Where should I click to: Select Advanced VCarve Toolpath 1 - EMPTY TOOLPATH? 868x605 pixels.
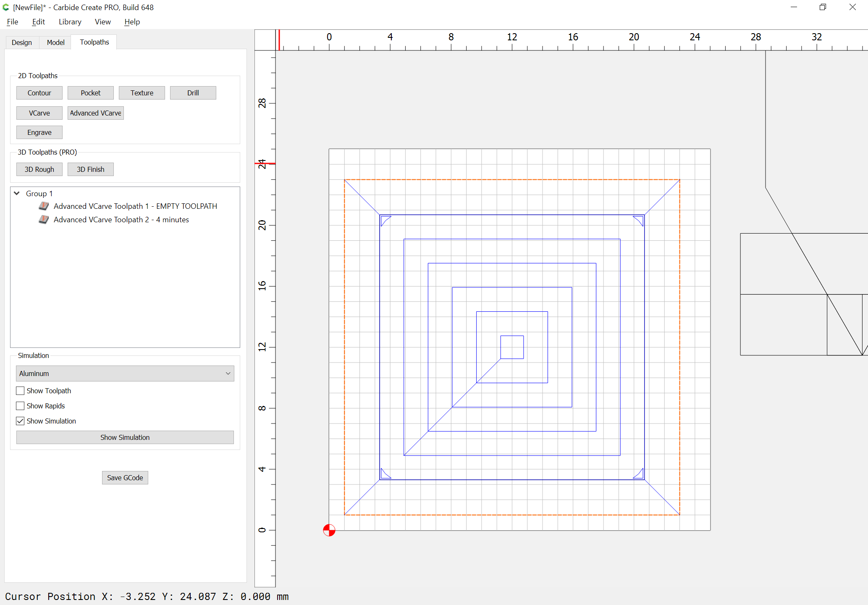[135, 206]
